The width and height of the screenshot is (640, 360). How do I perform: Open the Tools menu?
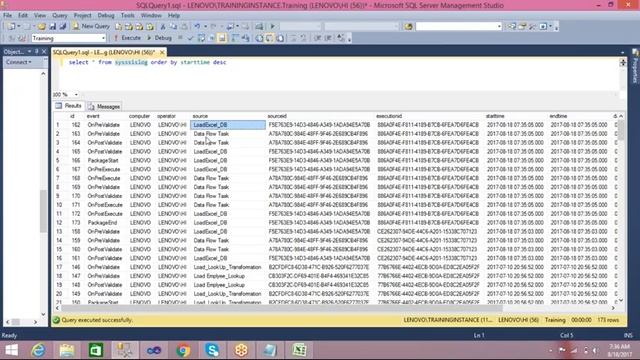128,16
